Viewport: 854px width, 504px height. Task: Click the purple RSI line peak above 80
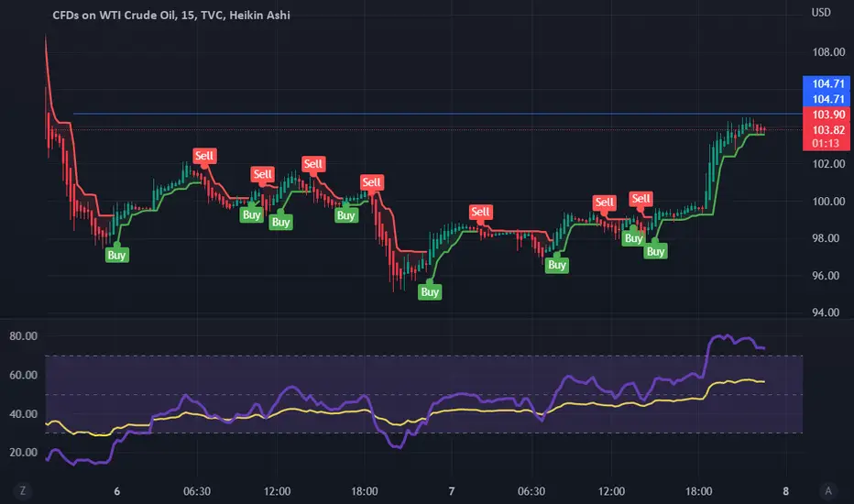pyautogui.click(x=726, y=336)
